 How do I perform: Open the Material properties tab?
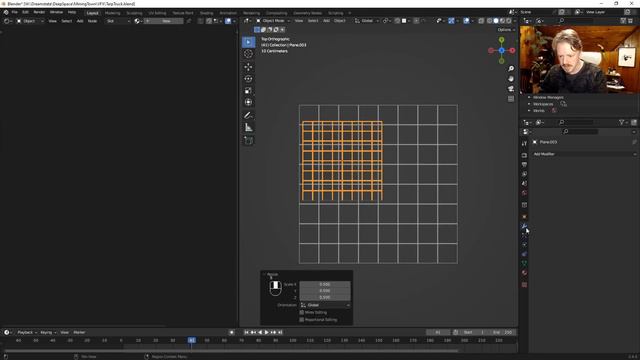(524, 273)
